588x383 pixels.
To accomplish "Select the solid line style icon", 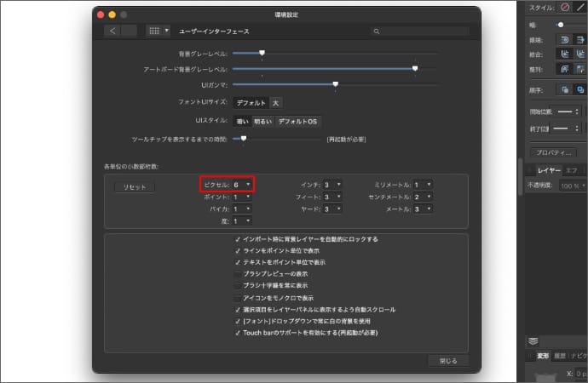I will point(582,8).
